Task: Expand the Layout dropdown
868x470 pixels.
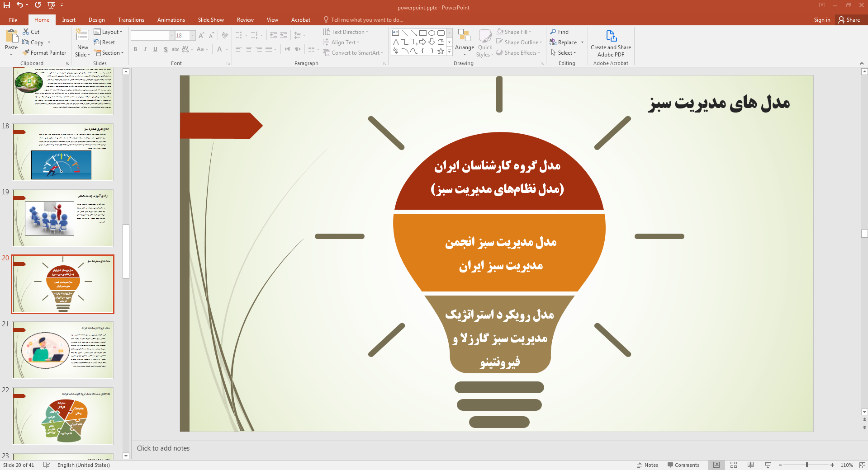Action: [108, 32]
